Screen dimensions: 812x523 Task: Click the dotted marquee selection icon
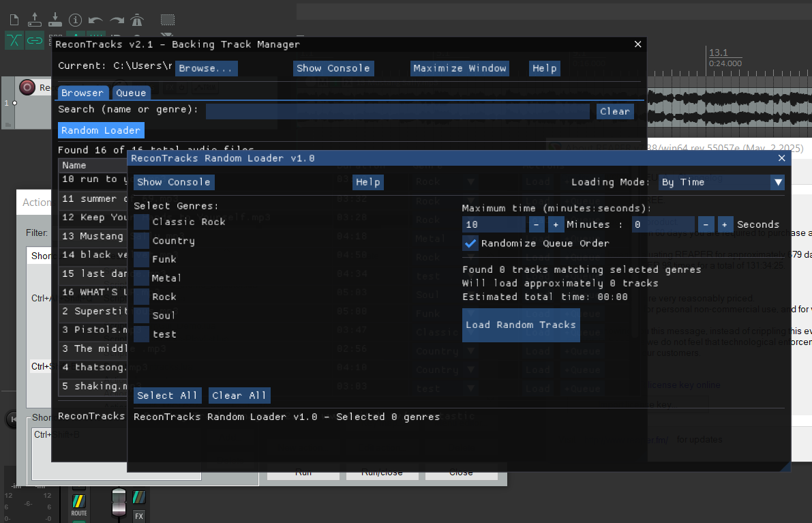pyautogui.click(x=168, y=20)
